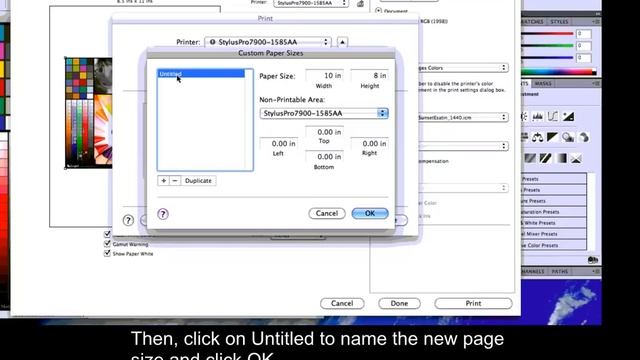Open the Masks panel flyout menu
Image resolution: width=640 pixels, height=360 pixels.
pyautogui.click(x=596, y=83)
